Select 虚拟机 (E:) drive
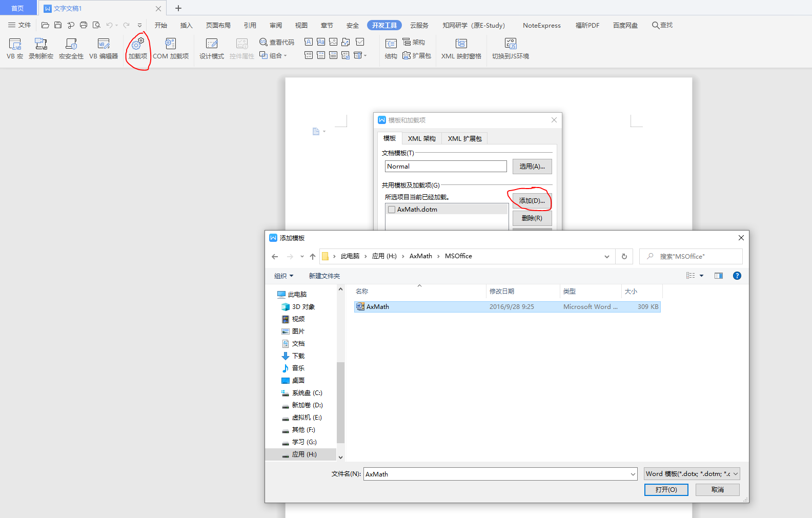812x518 pixels. point(307,418)
